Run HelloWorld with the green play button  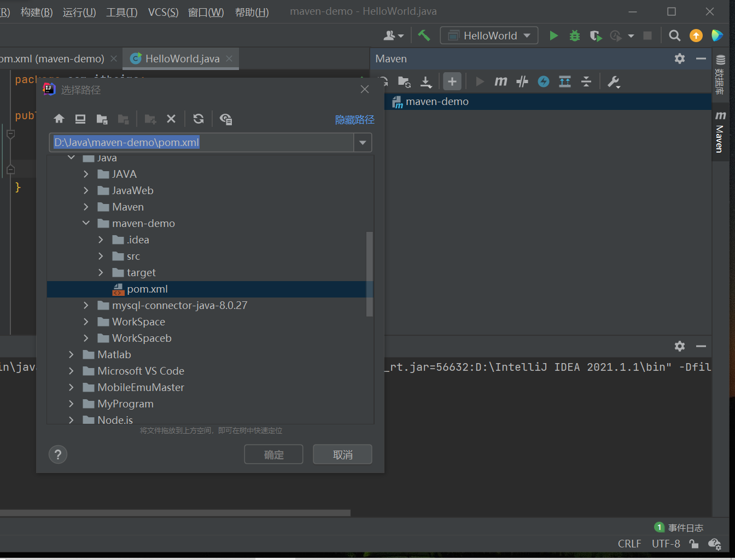pyautogui.click(x=553, y=36)
